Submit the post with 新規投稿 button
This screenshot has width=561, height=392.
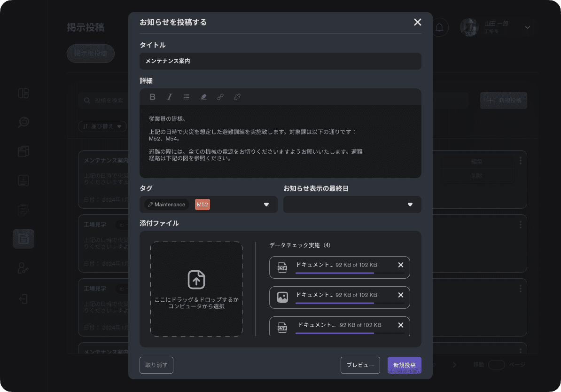404,365
